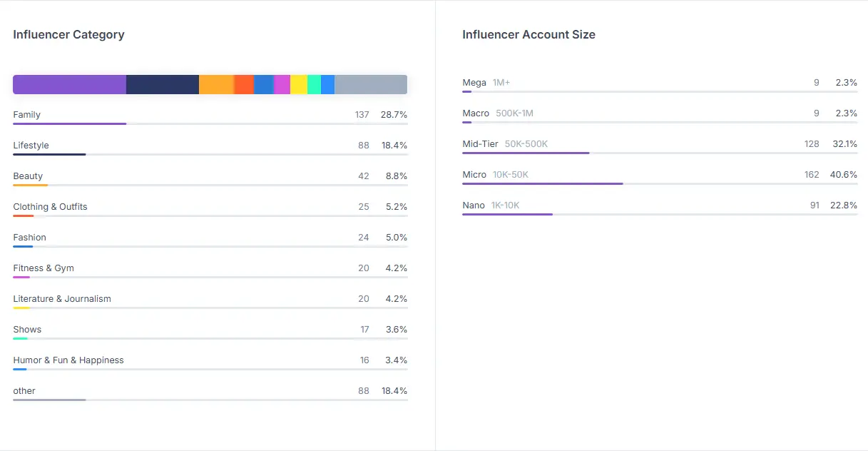Click the Shows category label

27,330
